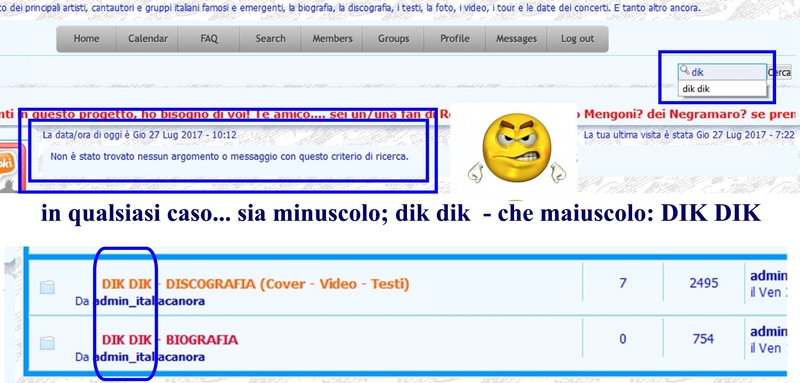800x383 pixels.
Task: Focus the search field containing dik
Action: pyautogui.click(x=722, y=72)
